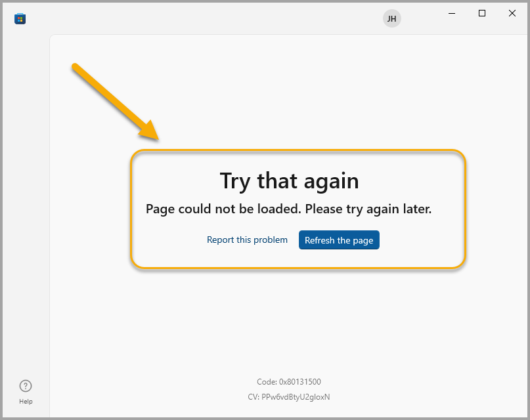The height and width of the screenshot is (420, 530).
Task: Click "Please try again later" sentence
Action: pos(368,209)
